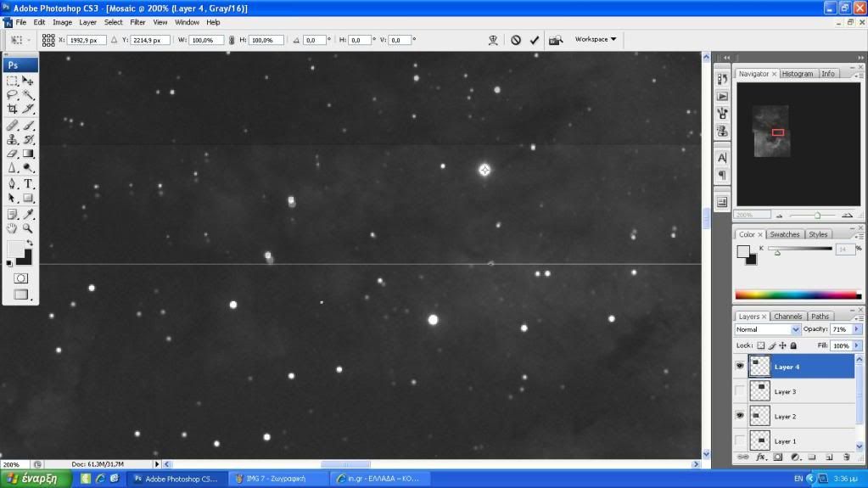
Task: Select the Eraser tool
Action: 12,154
